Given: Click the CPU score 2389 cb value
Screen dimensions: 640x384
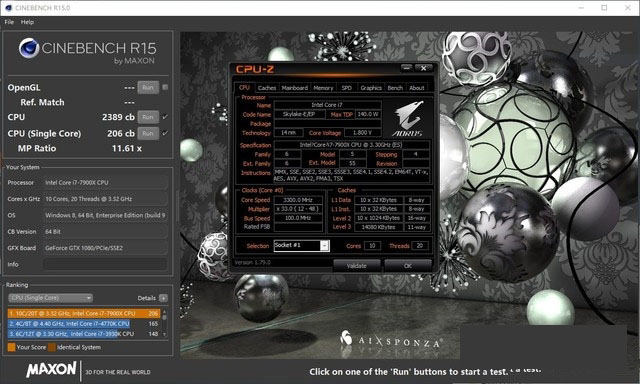Looking at the screenshot, I should pos(118,117).
